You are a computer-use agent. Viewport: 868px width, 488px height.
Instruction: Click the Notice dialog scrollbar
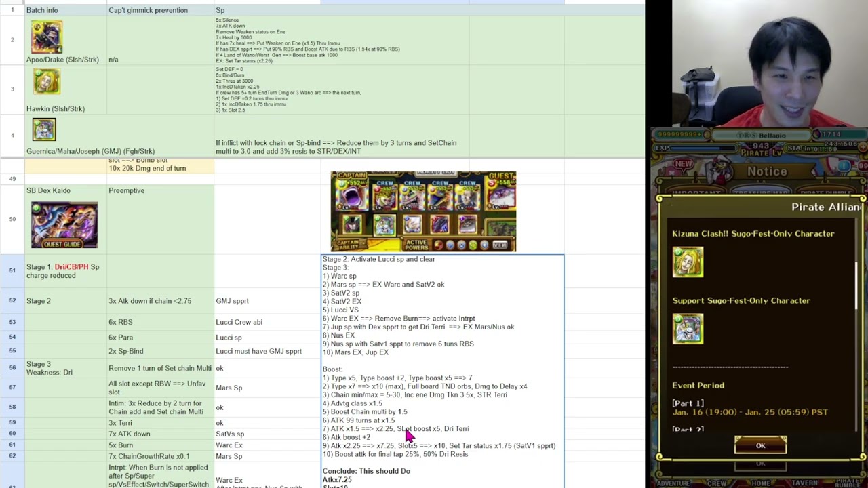click(856, 285)
